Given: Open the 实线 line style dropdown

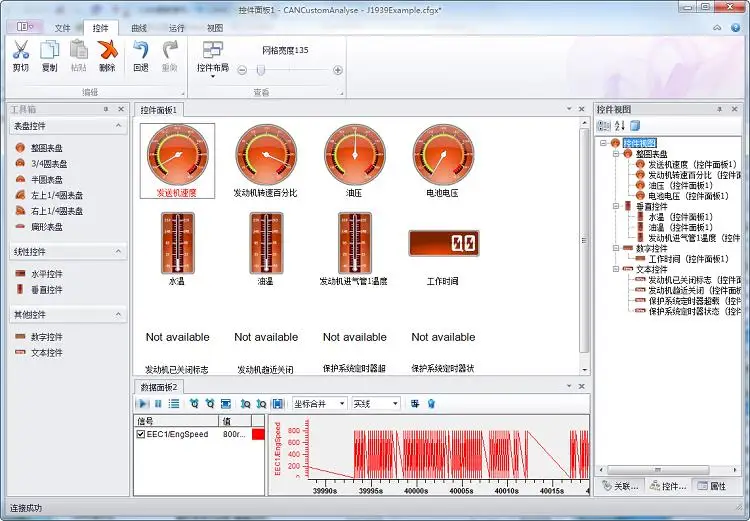Looking at the screenshot, I should point(375,404).
